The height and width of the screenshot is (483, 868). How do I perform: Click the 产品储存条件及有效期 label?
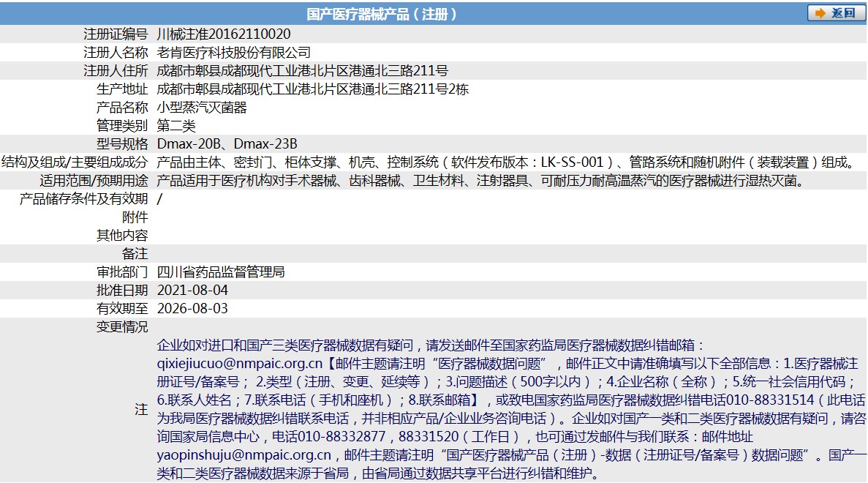click(x=83, y=199)
